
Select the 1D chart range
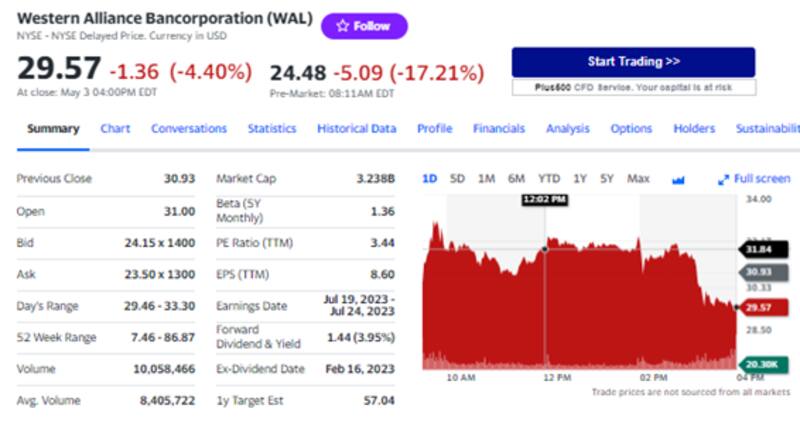coord(429,179)
